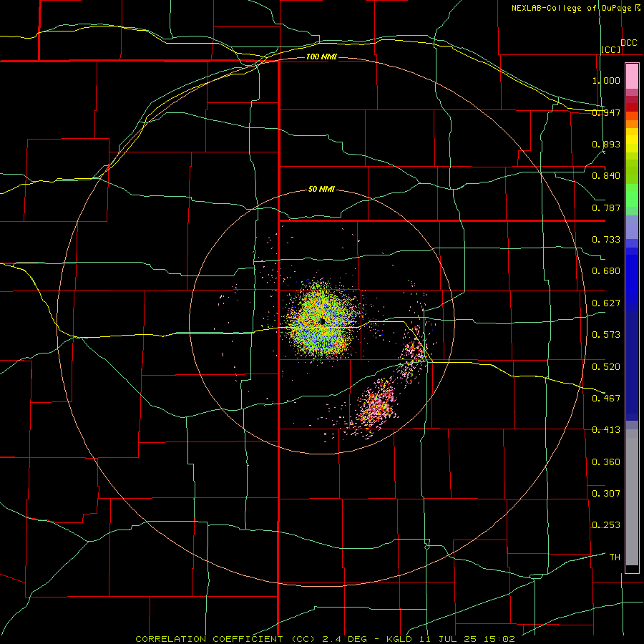This screenshot has height=644, width=644.
Task: Click the 0.680 scale value
Action: [x=606, y=271]
